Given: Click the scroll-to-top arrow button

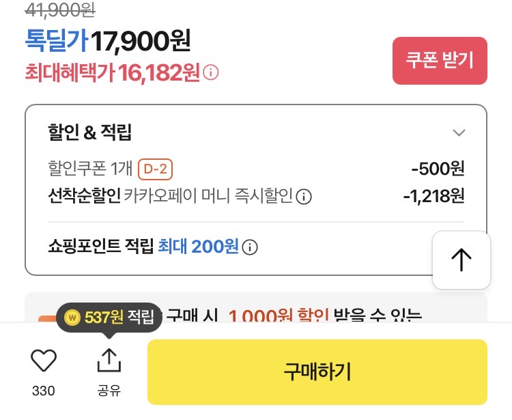Looking at the screenshot, I should pos(461,260).
